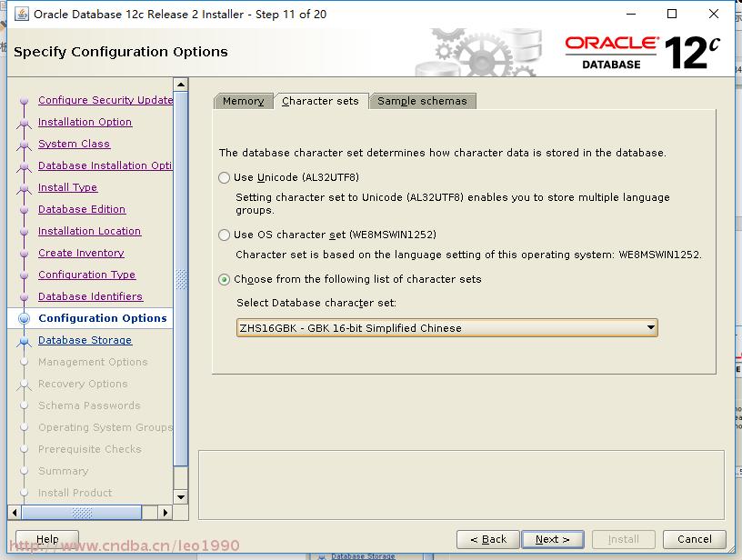The image size is (742, 560).
Task: Go to Installation Option step
Action: (85, 122)
